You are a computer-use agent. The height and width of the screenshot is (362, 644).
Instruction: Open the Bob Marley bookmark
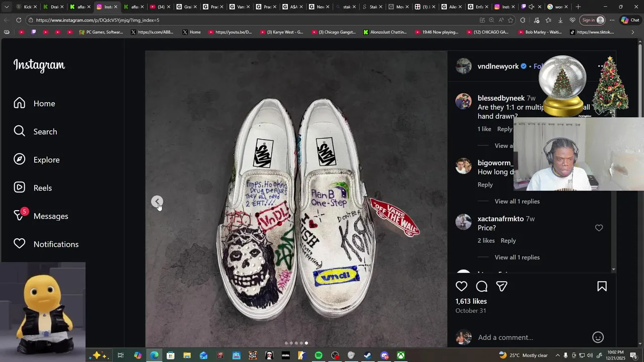tap(539, 32)
